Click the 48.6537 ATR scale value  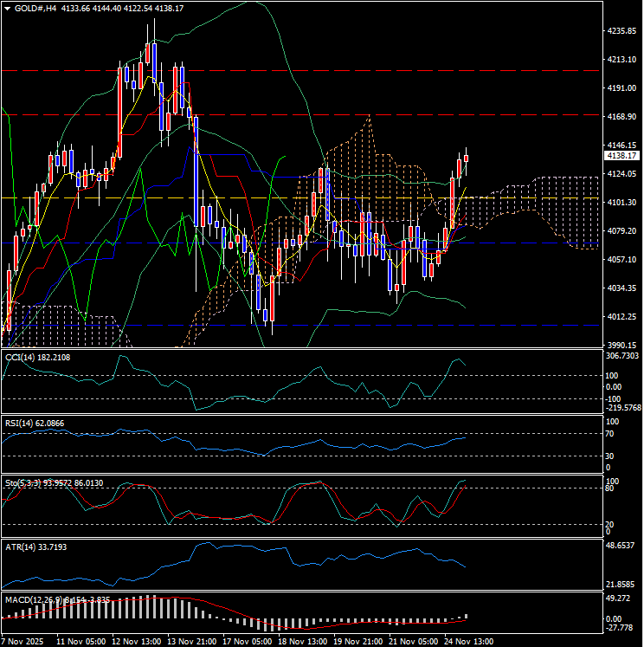click(x=623, y=547)
